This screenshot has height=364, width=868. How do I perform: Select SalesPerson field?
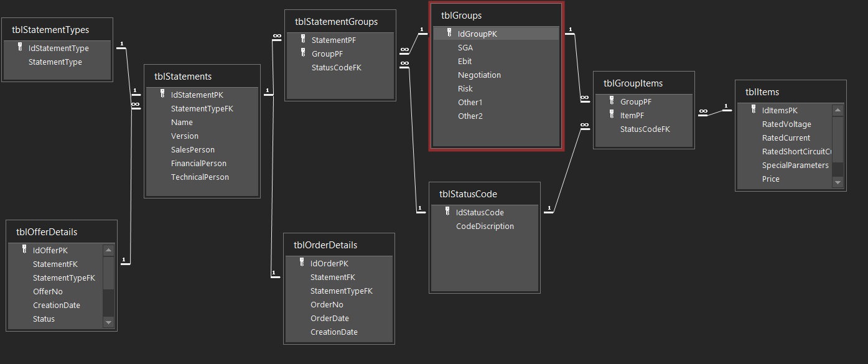click(x=193, y=149)
